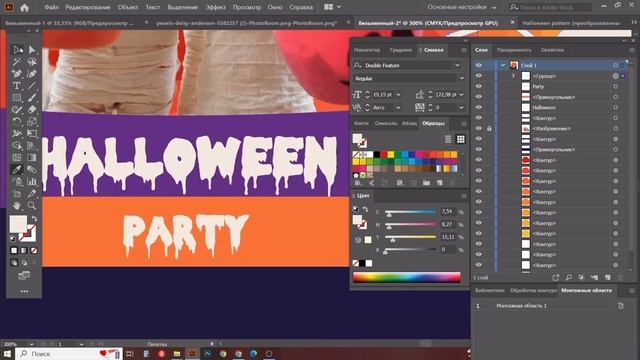Pick color from the spectrum bar

point(407,277)
